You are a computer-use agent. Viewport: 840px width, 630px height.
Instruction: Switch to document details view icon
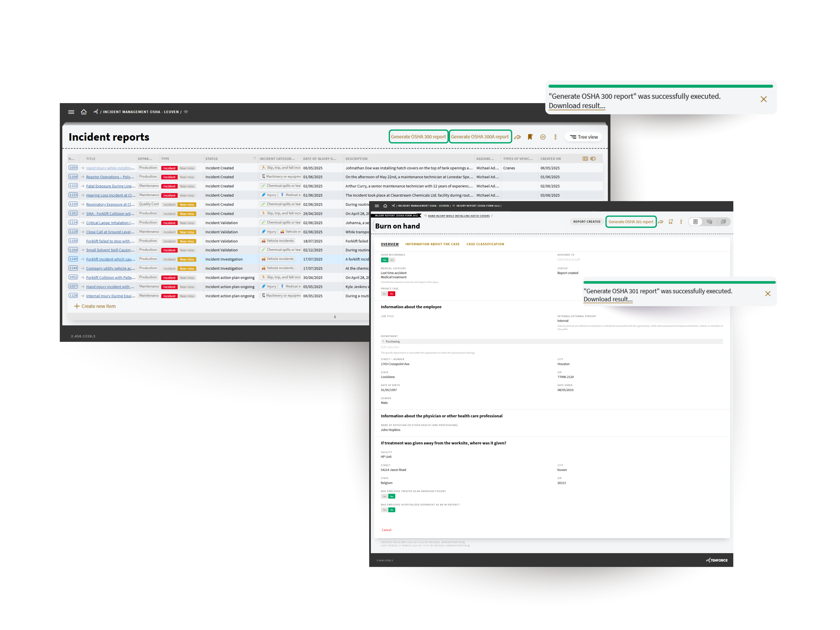(695, 222)
